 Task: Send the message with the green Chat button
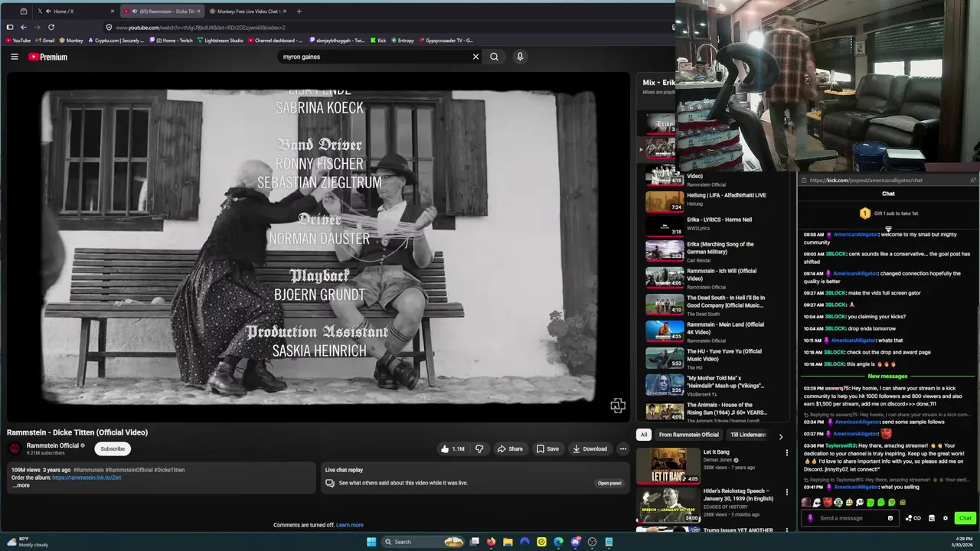[965, 518]
